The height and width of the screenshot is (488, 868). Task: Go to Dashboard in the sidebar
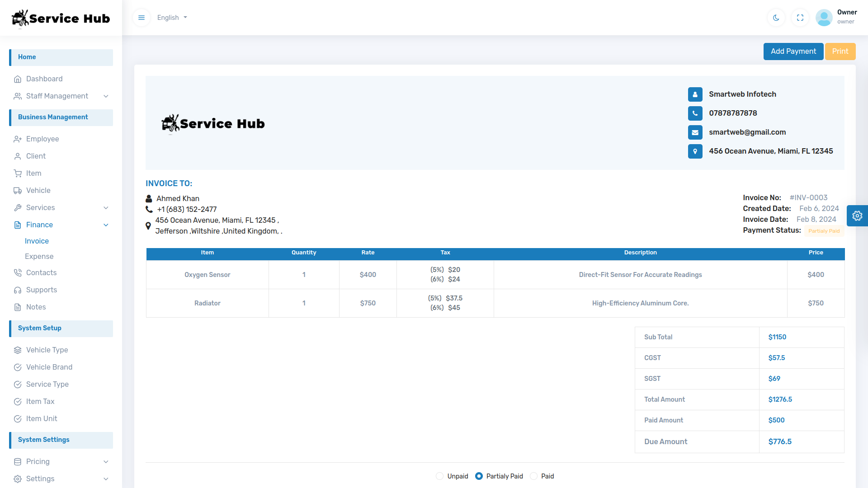44,79
